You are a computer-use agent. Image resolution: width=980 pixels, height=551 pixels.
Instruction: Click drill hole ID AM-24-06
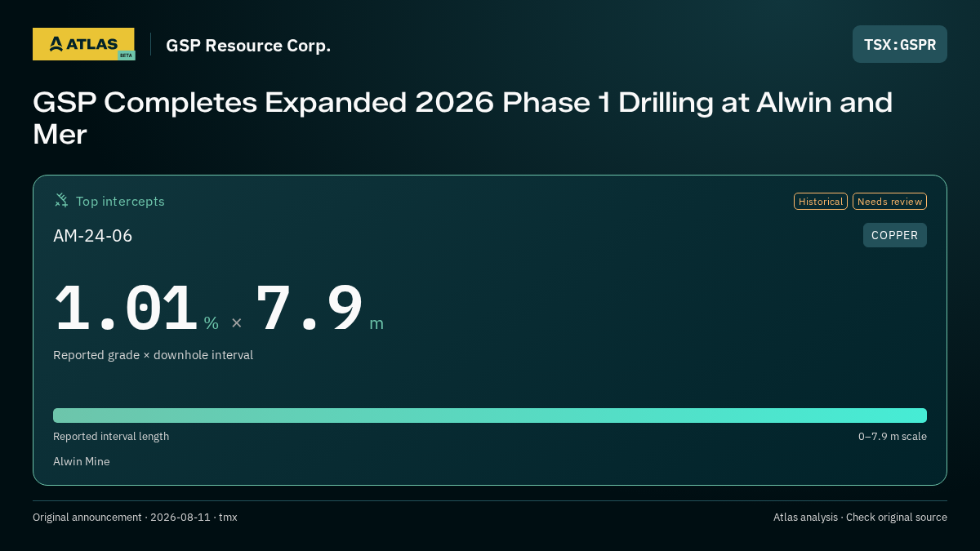(92, 236)
